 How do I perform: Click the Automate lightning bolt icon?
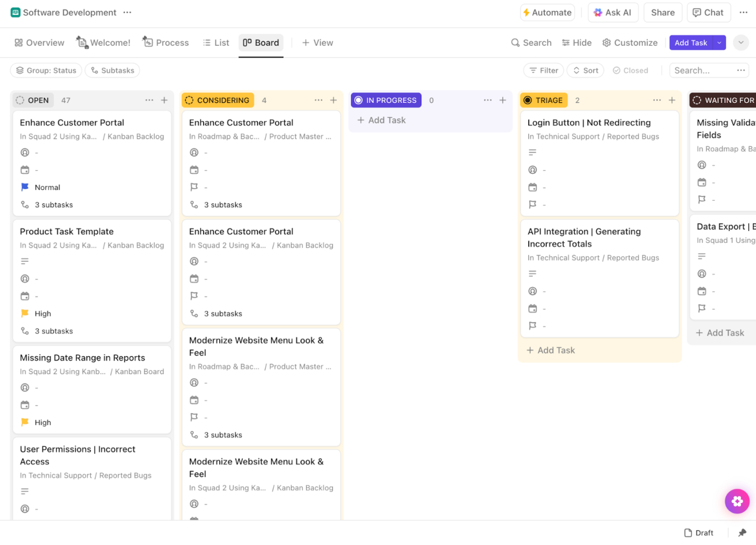[528, 12]
